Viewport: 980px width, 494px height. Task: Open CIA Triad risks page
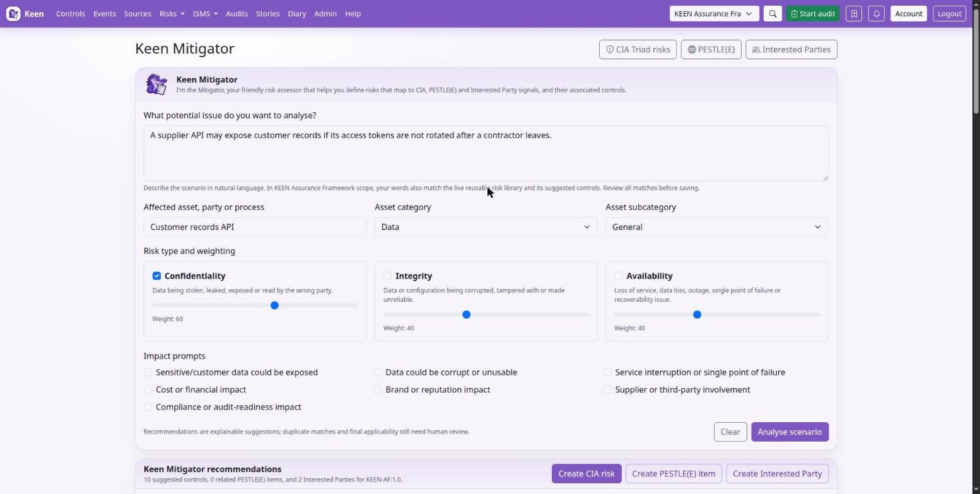[638, 50]
